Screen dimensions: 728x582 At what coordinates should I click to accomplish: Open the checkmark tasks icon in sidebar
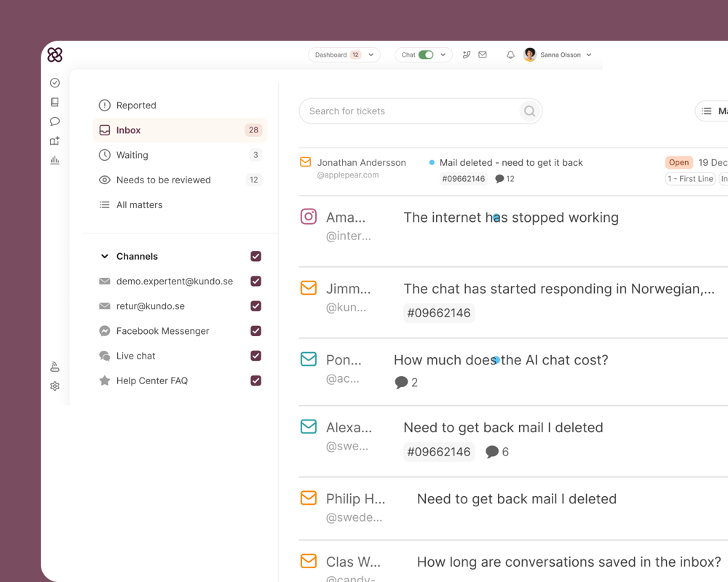55,83
